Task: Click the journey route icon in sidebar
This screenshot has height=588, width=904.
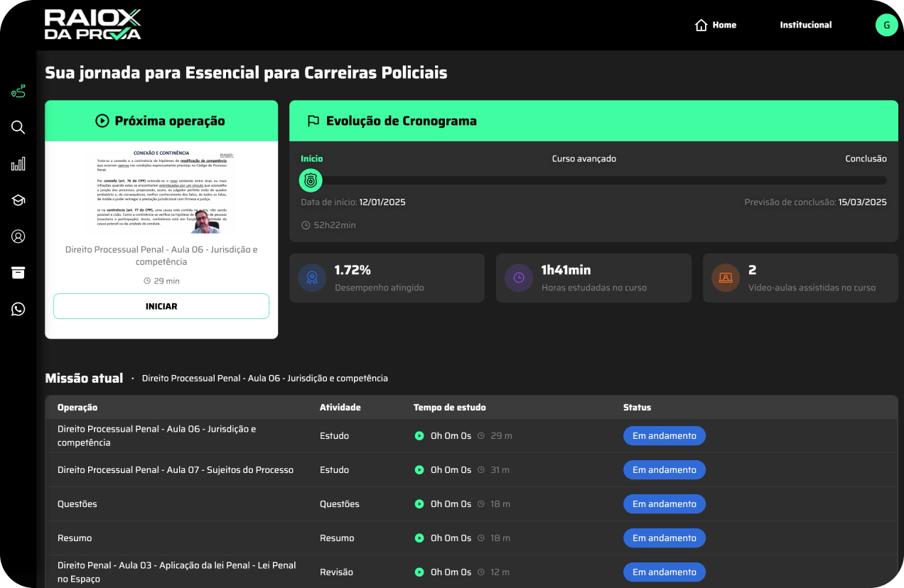Action: click(18, 91)
